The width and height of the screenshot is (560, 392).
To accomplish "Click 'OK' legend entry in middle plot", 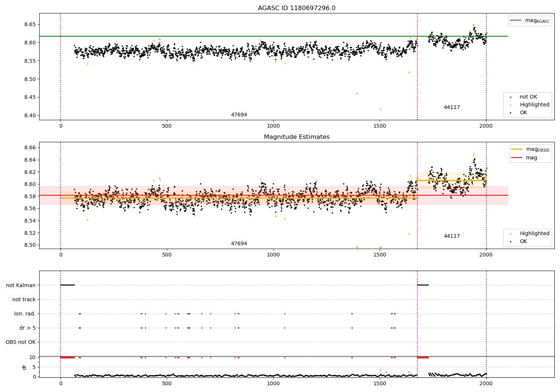I will pyautogui.click(x=523, y=242).
